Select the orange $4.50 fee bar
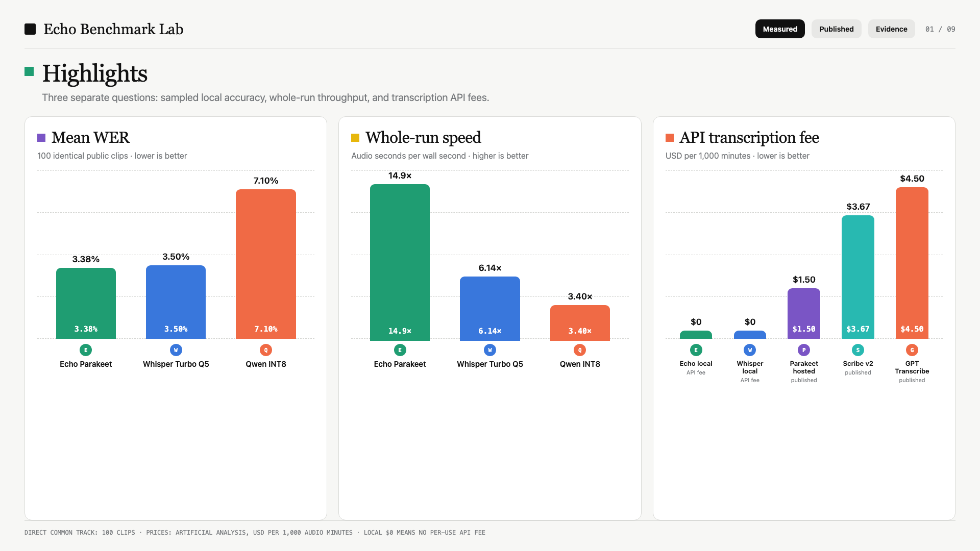This screenshot has width=980, height=551. (912, 263)
